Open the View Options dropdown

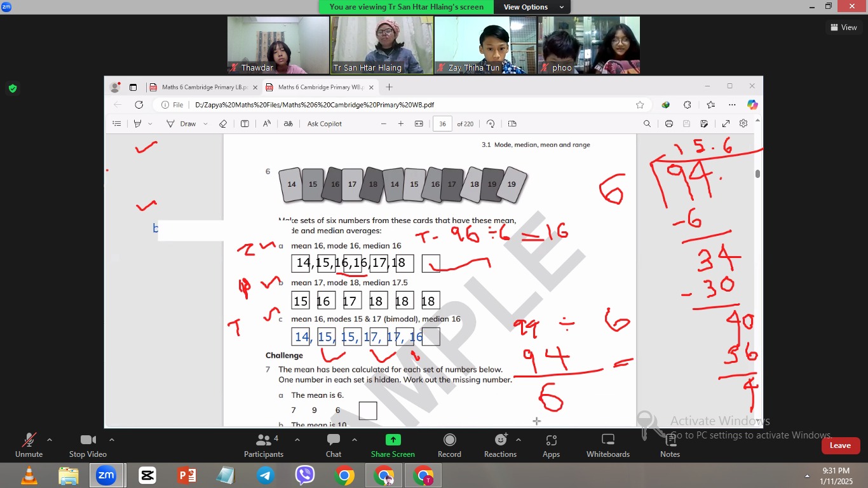(x=533, y=7)
